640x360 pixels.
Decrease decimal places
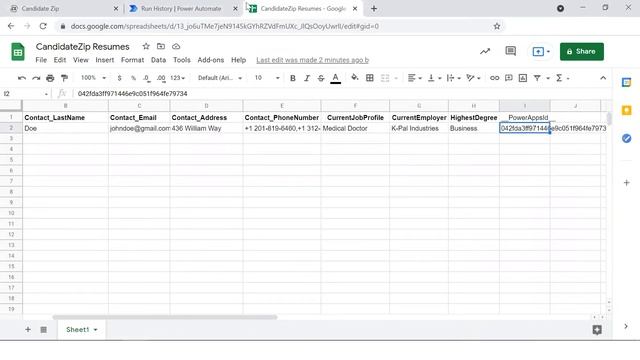click(147, 78)
